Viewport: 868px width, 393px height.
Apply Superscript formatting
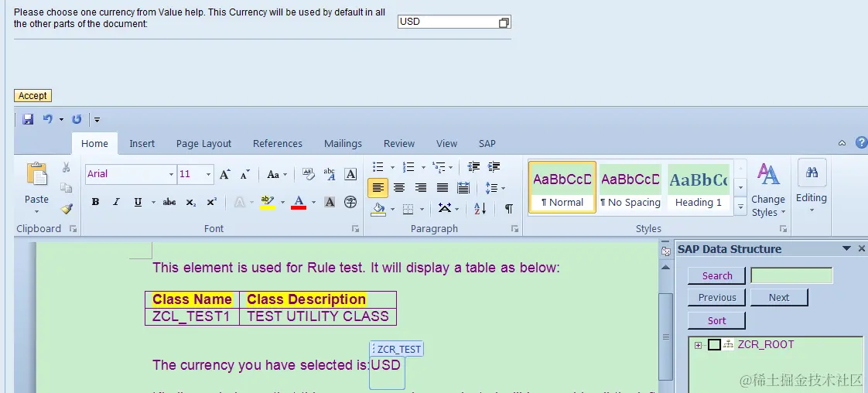(x=211, y=202)
